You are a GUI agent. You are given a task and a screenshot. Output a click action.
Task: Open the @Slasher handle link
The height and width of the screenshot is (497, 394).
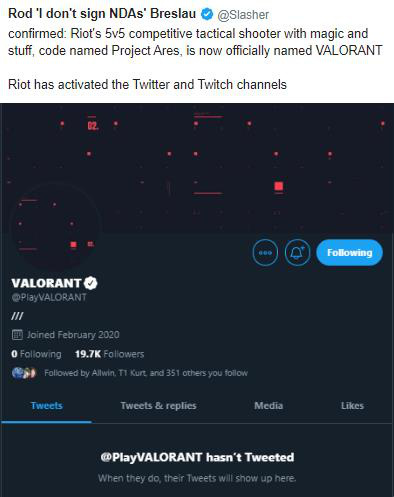[243, 15]
